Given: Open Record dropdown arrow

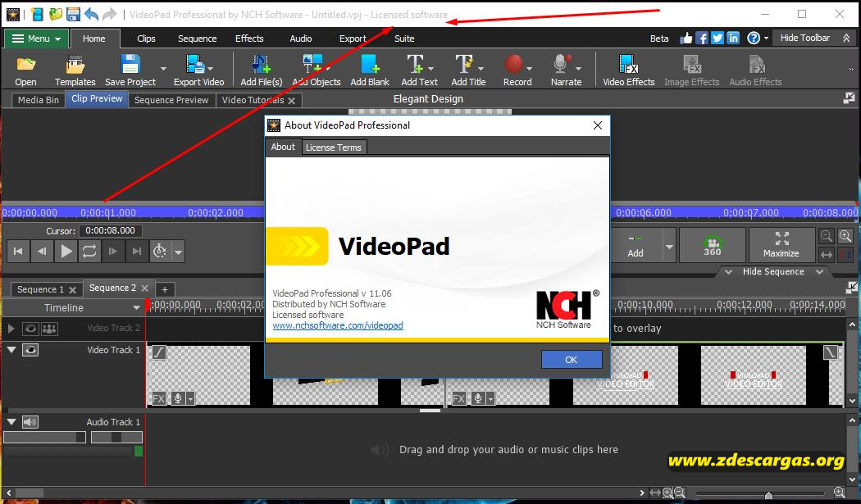Looking at the screenshot, I should click(x=529, y=69).
